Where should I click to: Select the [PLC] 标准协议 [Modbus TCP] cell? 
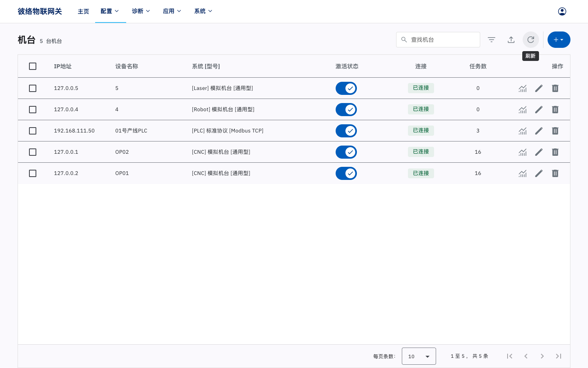(228, 131)
